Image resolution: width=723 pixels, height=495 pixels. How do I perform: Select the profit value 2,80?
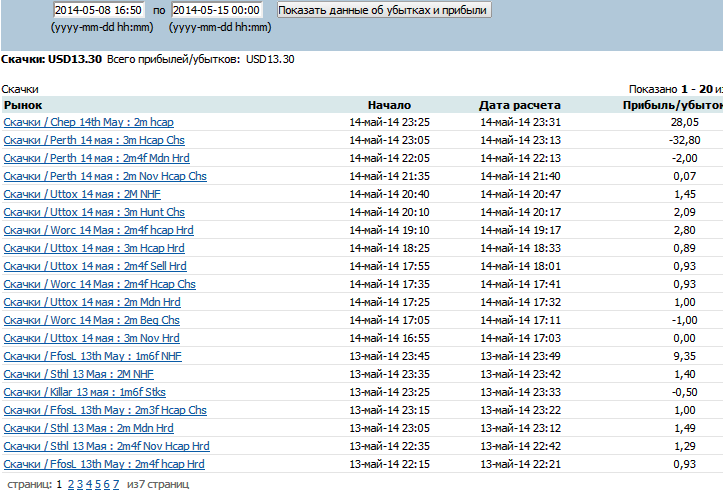685,230
